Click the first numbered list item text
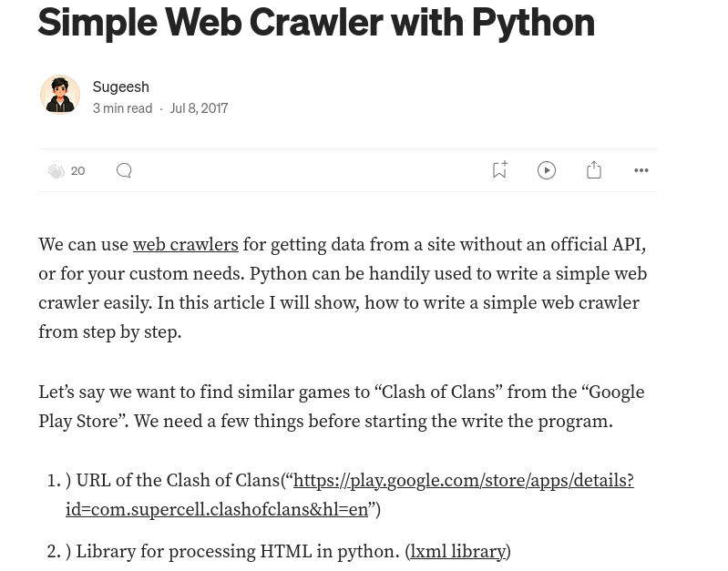 [x=178, y=481]
